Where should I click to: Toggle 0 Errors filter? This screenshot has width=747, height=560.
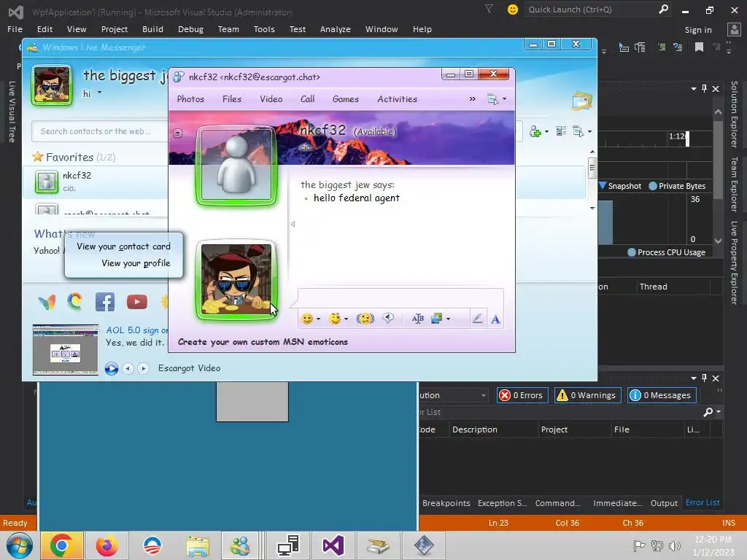click(522, 395)
